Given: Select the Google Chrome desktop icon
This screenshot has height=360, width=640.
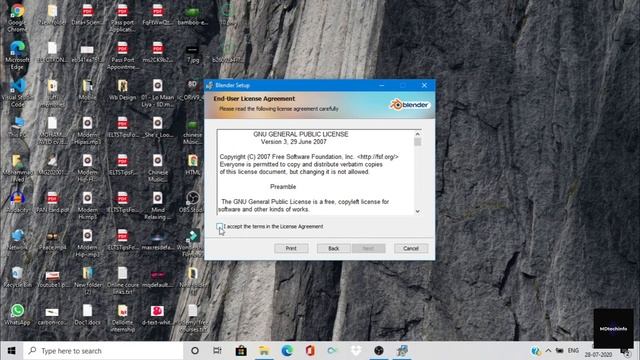Looking at the screenshot, I should [17, 17].
